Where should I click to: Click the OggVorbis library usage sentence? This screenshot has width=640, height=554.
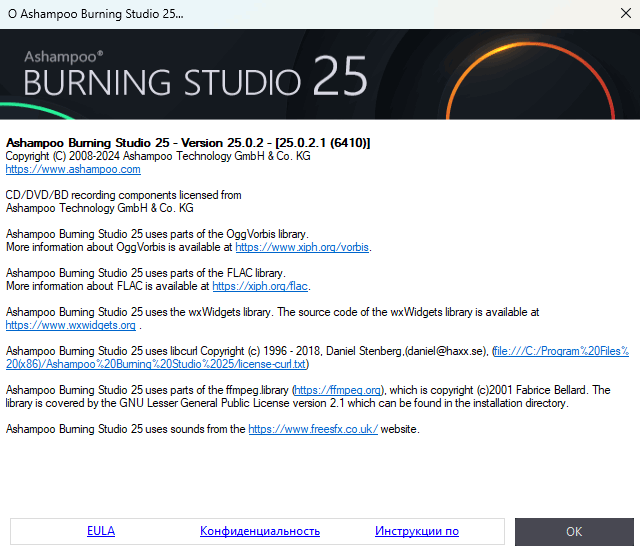(x=157, y=234)
